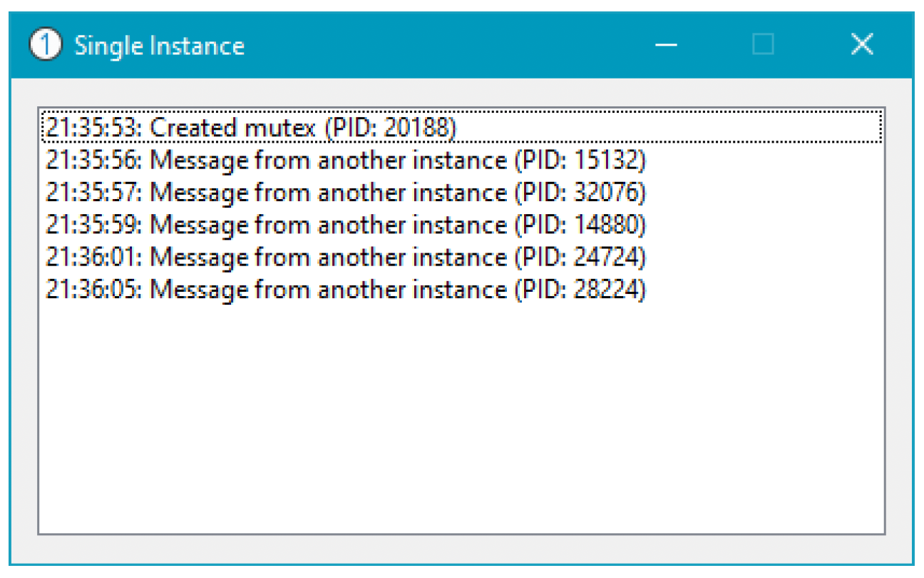Click the 21:35:59 timestamp in the log
This screenshot has width=924, height=578.
(x=94, y=225)
